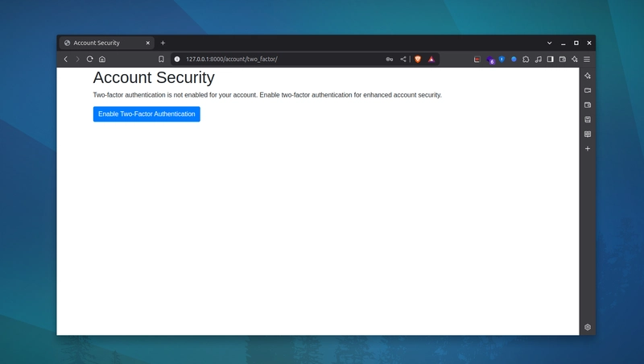Open the purple extension with badge 6
The width and height of the screenshot is (644, 364).
coord(490,60)
